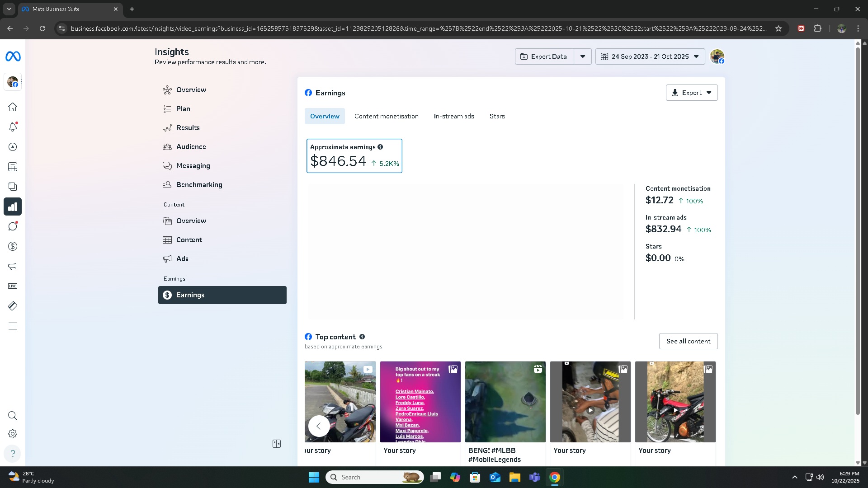Click the Help question mark icon
This screenshot has height=488, width=868.
click(13, 453)
